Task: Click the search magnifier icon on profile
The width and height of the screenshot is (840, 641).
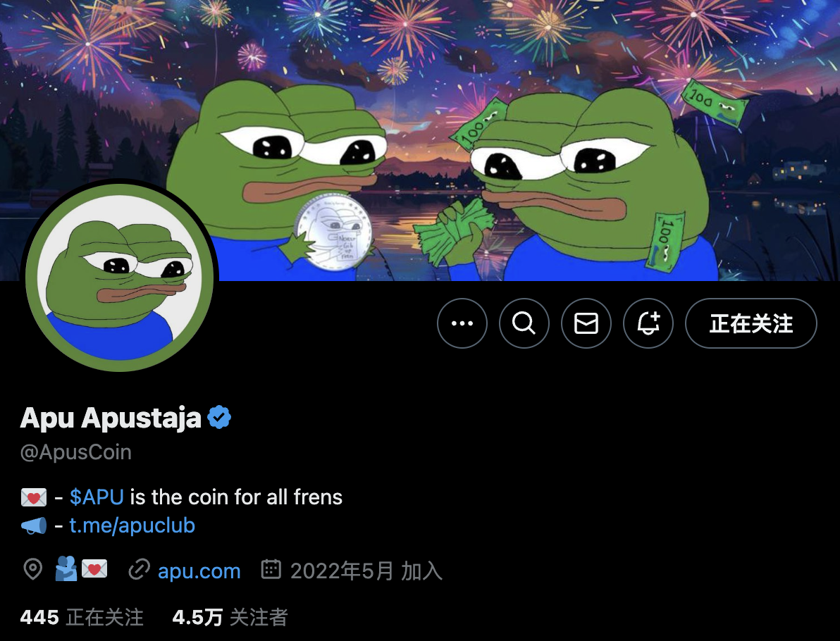Action: pos(524,323)
